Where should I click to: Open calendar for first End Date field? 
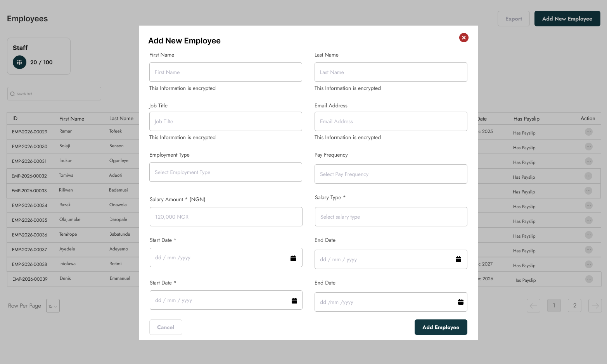click(x=458, y=259)
